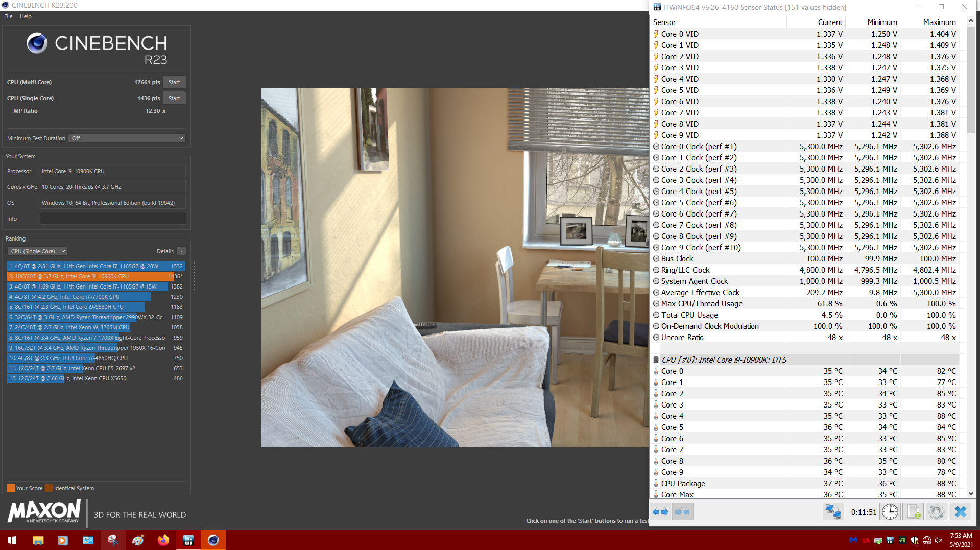Click the HWiNFO clock reset timer icon

point(890,512)
